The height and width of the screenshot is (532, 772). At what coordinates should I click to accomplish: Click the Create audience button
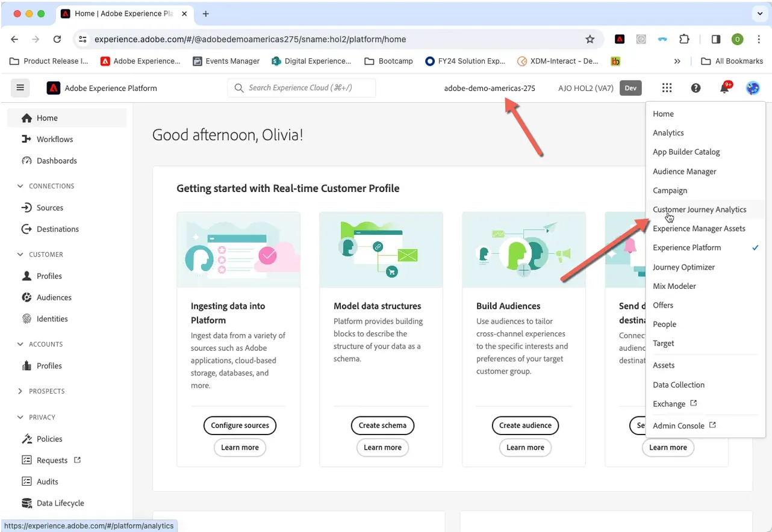click(525, 425)
